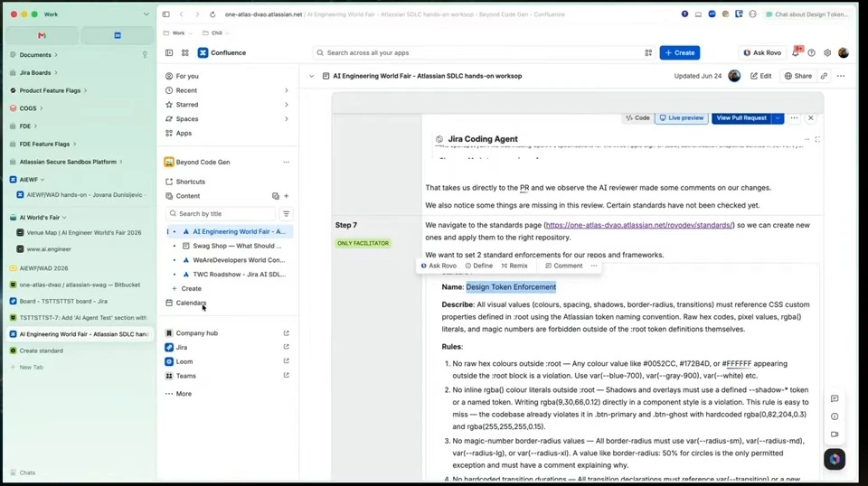The image size is (868, 486).
Task: Collapse the Confluence sidebar
Action: pos(169,52)
